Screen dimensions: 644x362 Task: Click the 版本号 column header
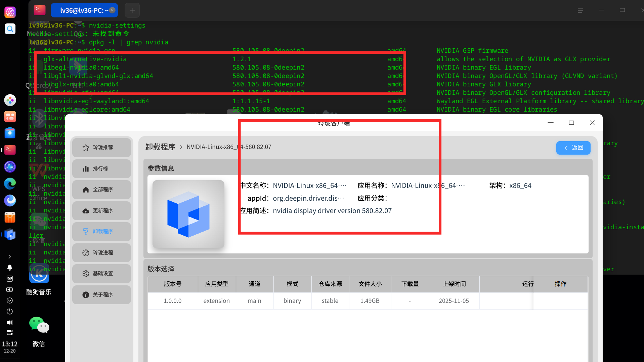(173, 284)
